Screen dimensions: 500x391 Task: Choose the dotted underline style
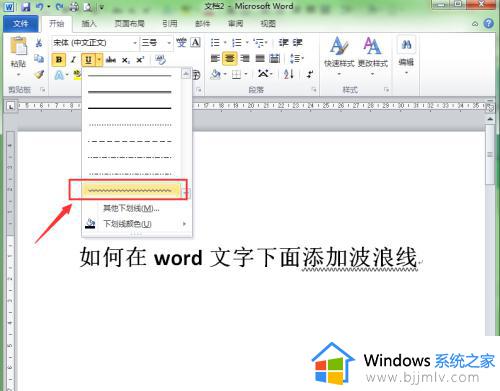tap(130, 125)
